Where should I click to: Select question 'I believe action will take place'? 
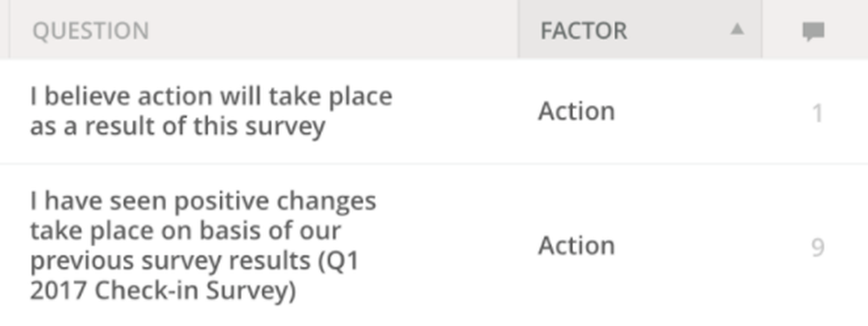(x=211, y=97)
